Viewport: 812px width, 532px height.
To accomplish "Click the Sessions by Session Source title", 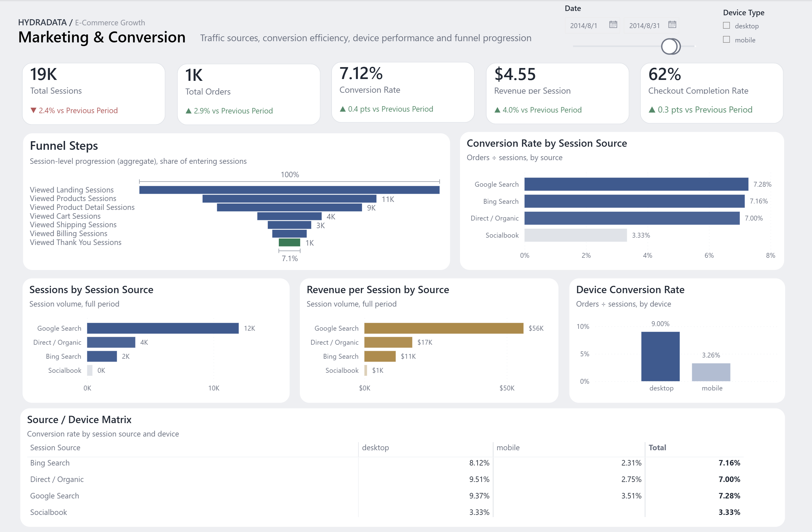I will (x=92, y=290).
